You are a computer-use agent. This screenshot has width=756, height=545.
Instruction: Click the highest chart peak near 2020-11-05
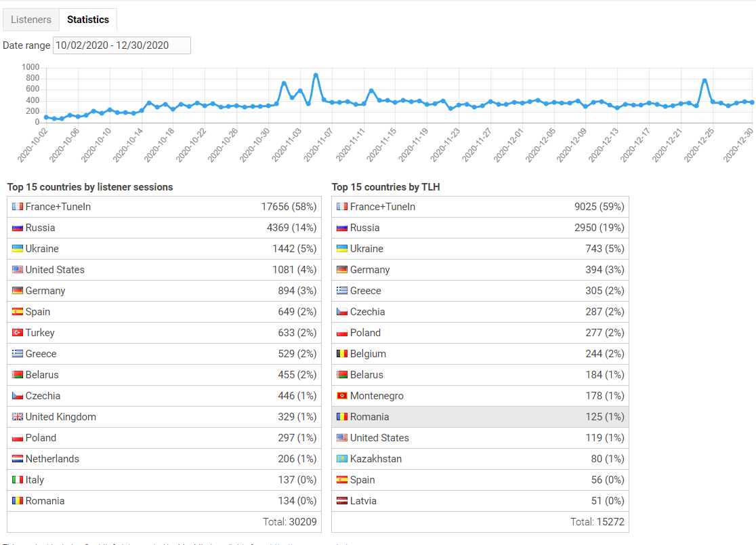click(x=316, y=75)
